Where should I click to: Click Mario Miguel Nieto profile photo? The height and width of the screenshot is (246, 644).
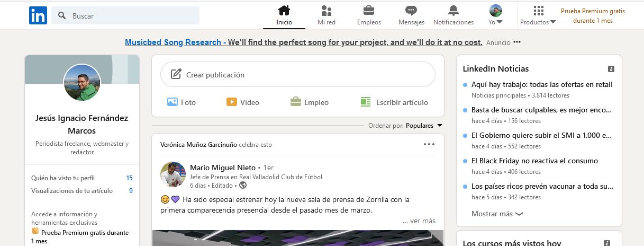(x=173, y=174)
